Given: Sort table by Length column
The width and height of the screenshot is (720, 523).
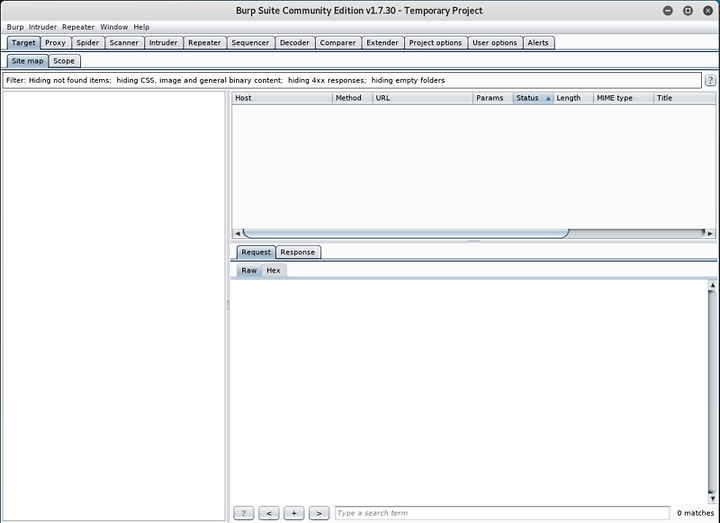Looking at the screenshot, I should pos(573,98).
